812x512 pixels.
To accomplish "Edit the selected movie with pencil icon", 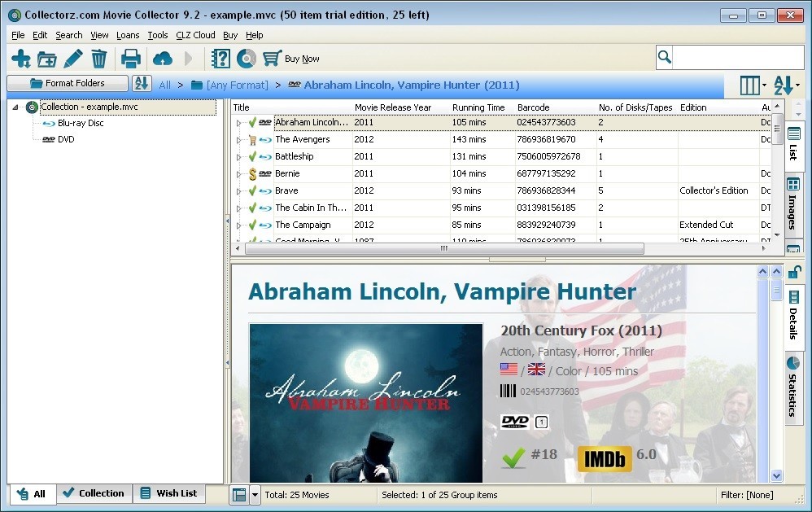I will tap(72, 58).
